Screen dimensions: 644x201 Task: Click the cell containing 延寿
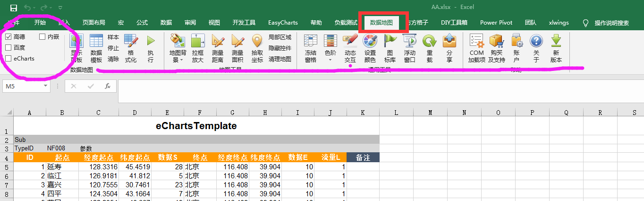62,166
